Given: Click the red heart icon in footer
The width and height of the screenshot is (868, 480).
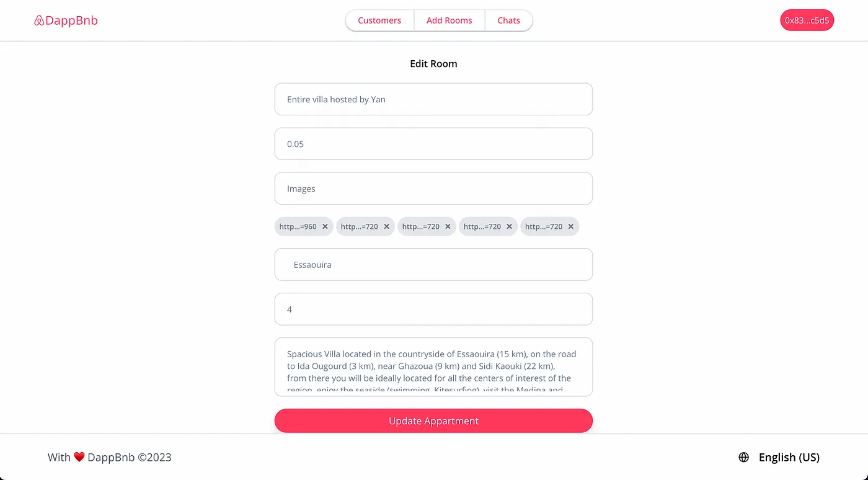Looking at the screenshot, I should click(79, 457).
